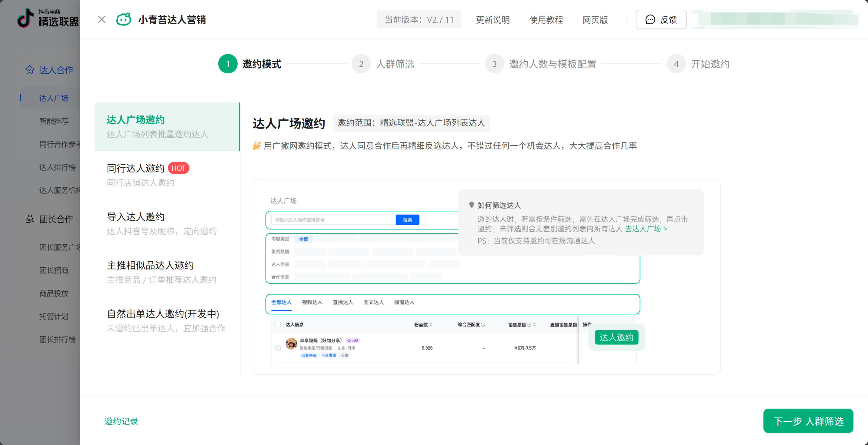Screen dimensions: 868x445
Task: Click 下一步 人群筛选 button
Action: click(808, 421)
